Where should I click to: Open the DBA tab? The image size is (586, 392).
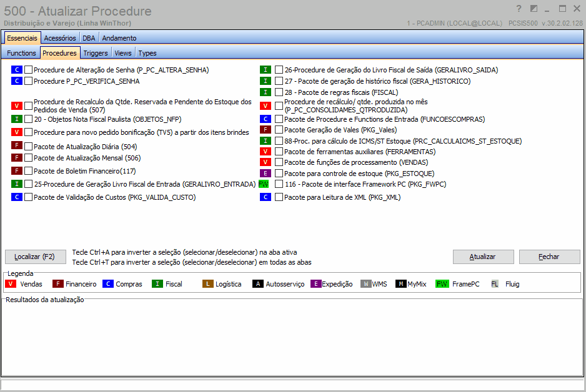pyautogui.click(x=89, y=38)
